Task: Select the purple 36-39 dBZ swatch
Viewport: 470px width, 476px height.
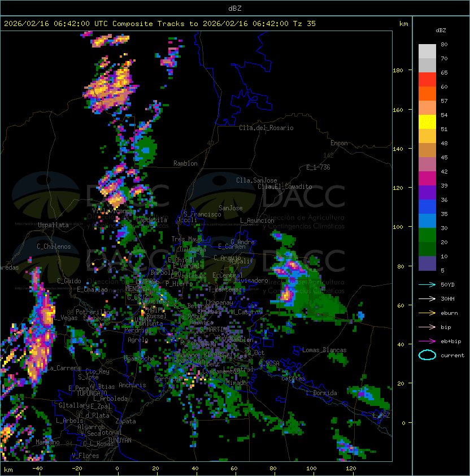Action: 427,193
